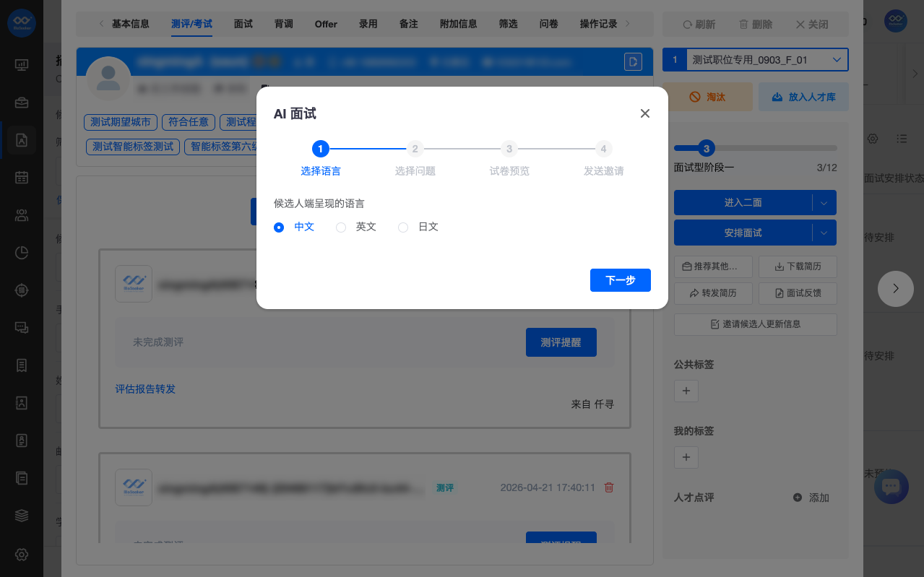This screenshot has height=577, width=924.
Task: Open the 筛选 tab
Action: [x=509, y=24]
